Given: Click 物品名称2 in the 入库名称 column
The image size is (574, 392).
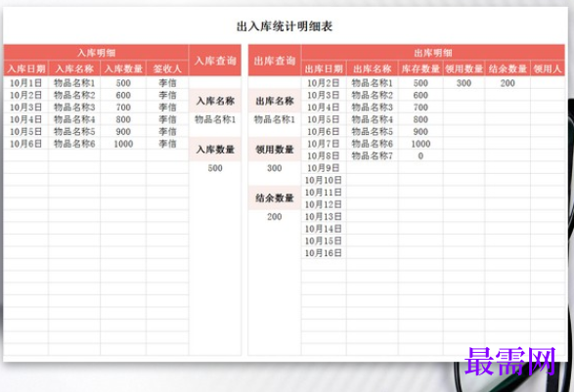Looking at the screenshot, I should click(74, 95).
